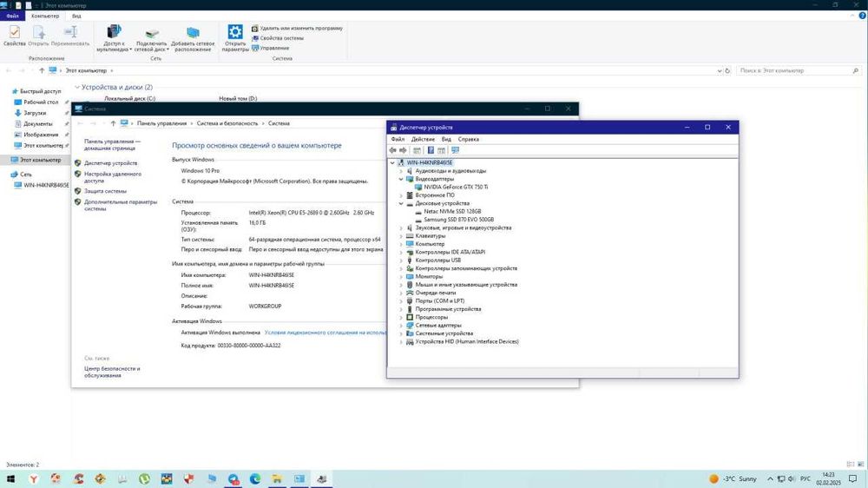Click Управление in Explorer ribbon
Image resolution: width=868 pixels, height=488 pixels.
click(x=270, y=48)
